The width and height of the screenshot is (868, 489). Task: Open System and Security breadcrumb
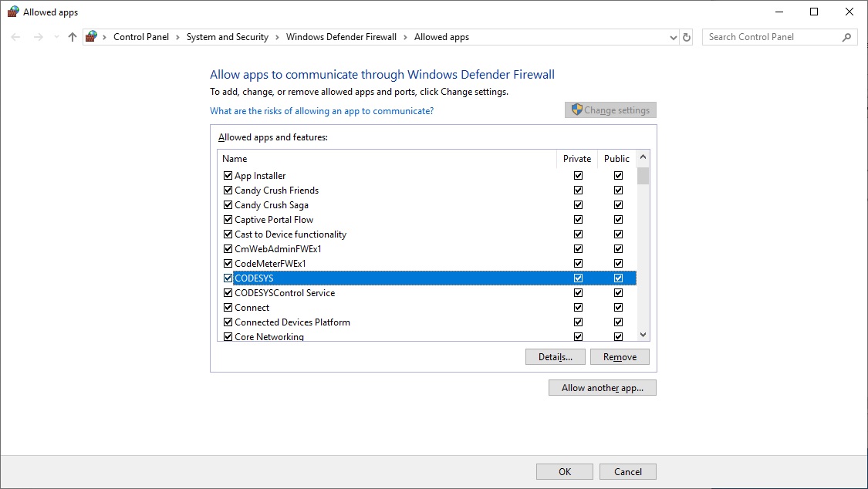point(228,37)
